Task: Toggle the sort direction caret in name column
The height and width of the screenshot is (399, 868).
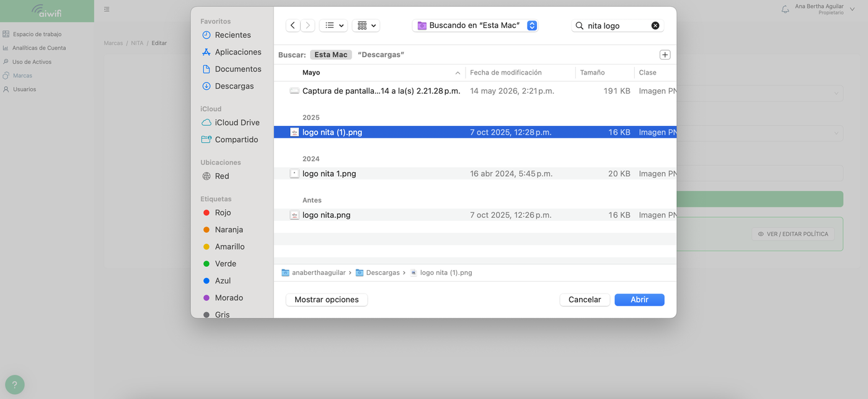Action: pyautogui.click(x=458, y=73)
